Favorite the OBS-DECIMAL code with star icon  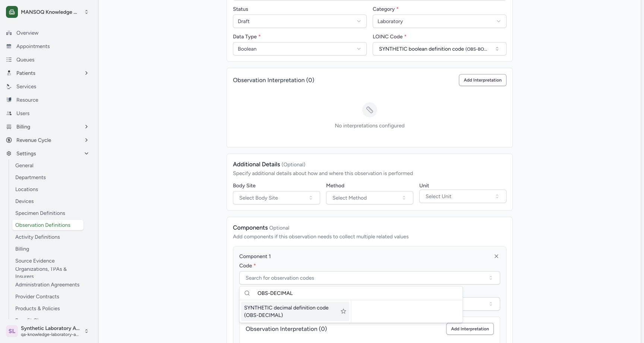(343, 311)
